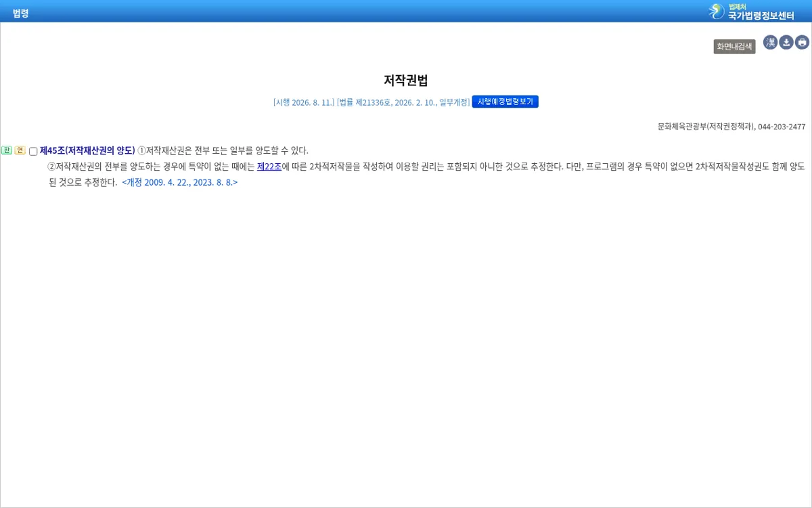Tick the checkbox next to 제45조
The height and width of the screenshot is (508, 812).
pos(33,151)
